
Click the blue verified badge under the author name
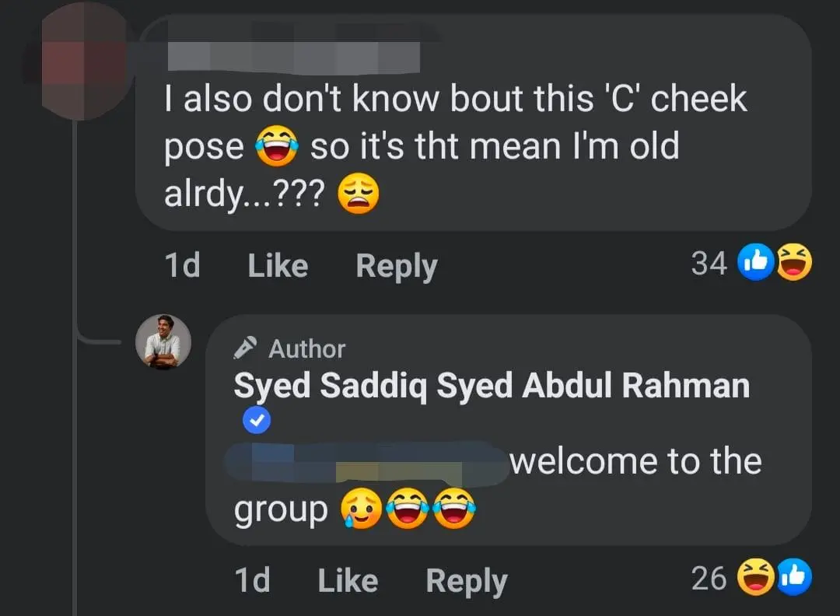tap(257, 421)
